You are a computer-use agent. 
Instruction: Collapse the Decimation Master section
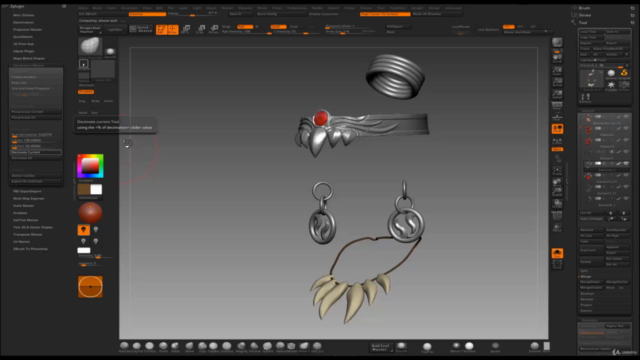(28, 65)
